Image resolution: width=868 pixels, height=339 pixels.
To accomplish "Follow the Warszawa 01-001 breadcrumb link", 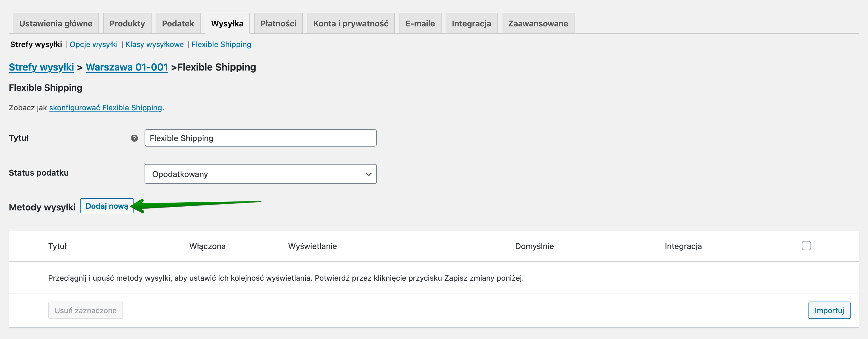I will (127, 67).
